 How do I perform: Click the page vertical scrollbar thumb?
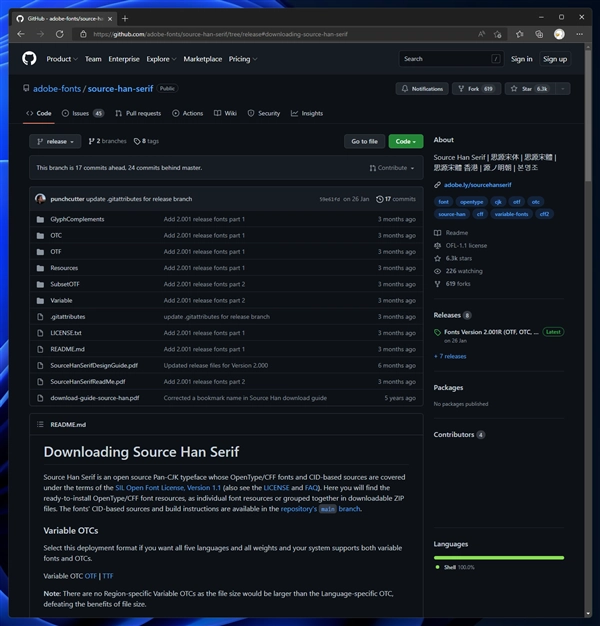(588, 116)
